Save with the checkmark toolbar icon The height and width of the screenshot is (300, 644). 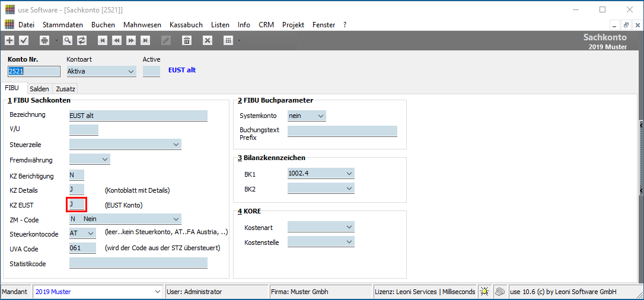pyautogui.click(x=23, y=40)
